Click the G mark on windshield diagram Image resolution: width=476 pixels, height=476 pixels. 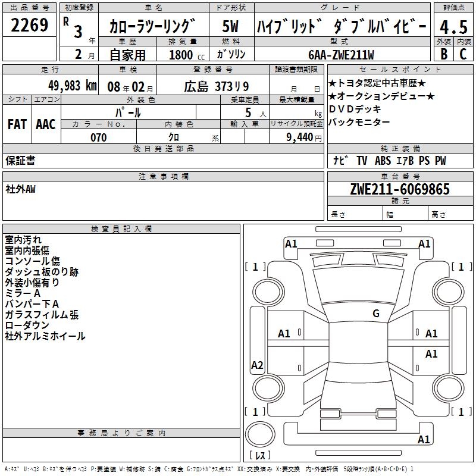(x=376, y=314)
